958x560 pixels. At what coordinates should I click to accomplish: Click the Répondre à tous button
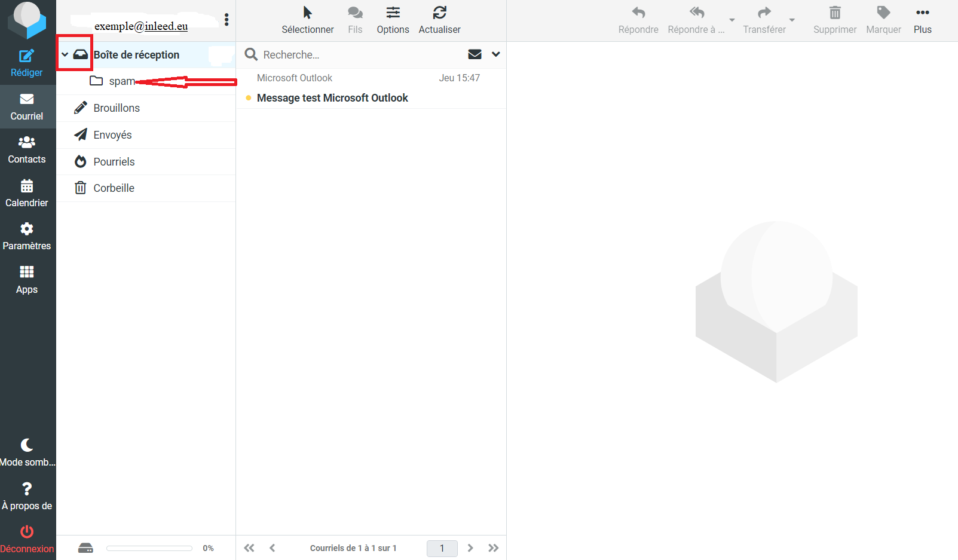(696, 20)
